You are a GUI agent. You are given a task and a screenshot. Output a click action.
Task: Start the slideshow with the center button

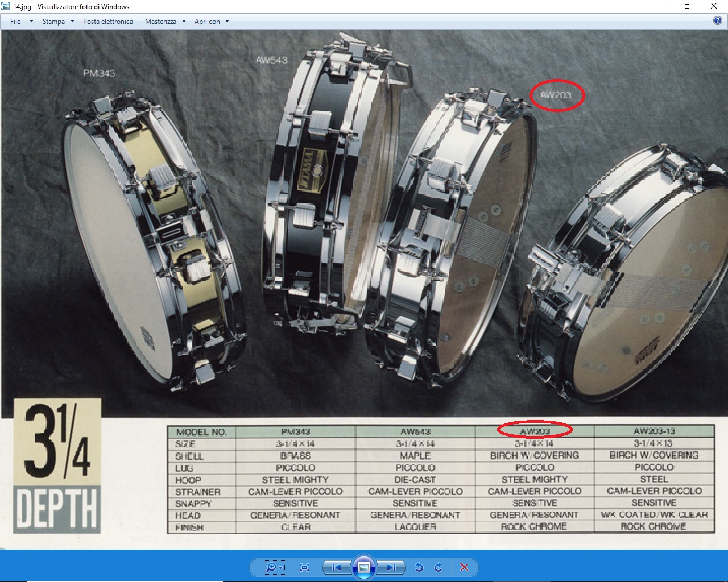coord(364,567)
